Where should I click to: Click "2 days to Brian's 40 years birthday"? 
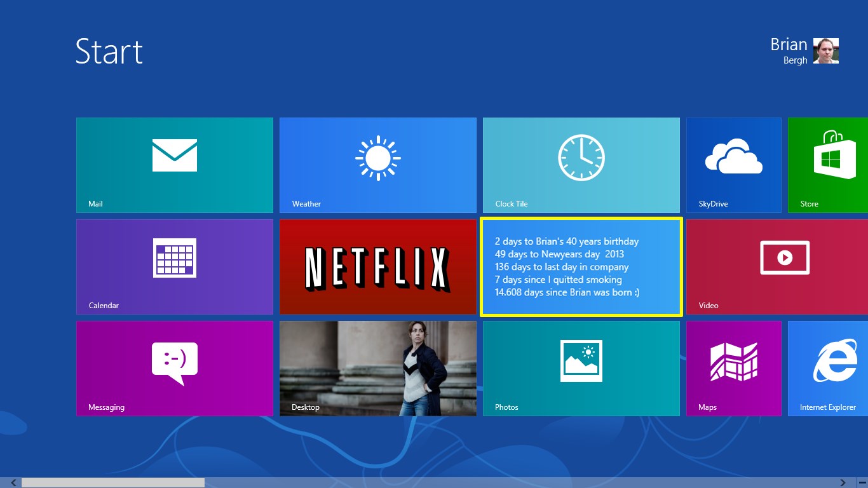(567, 241)
